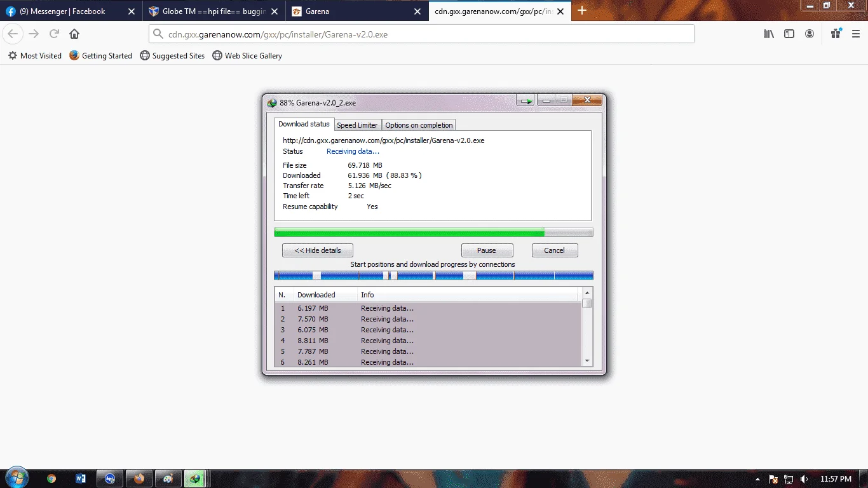Click the Downloaded column header

point(324,295)
